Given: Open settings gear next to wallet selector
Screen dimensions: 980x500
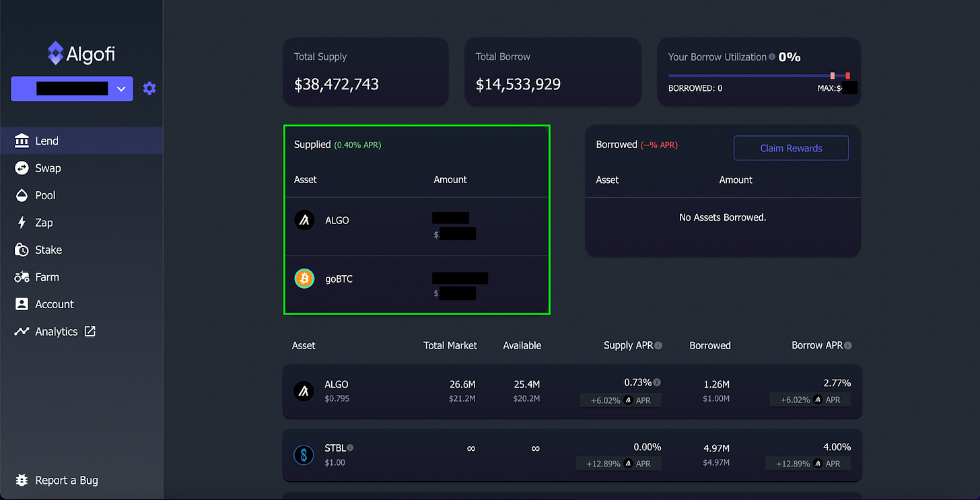Looking at the screenshot, I should (149, 88).
